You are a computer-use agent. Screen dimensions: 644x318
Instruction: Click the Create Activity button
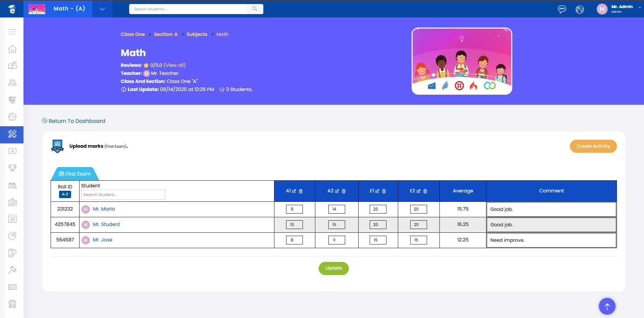point(593,146)
